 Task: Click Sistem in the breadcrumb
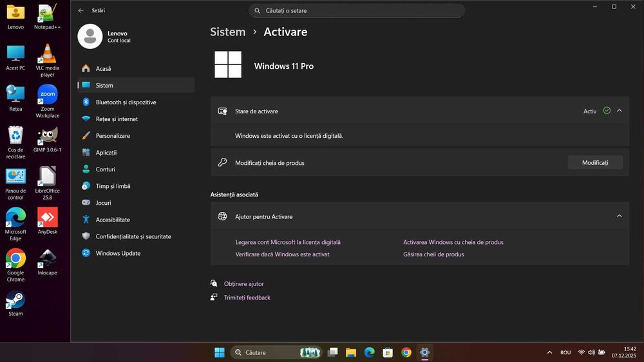(x=227, y=32)
